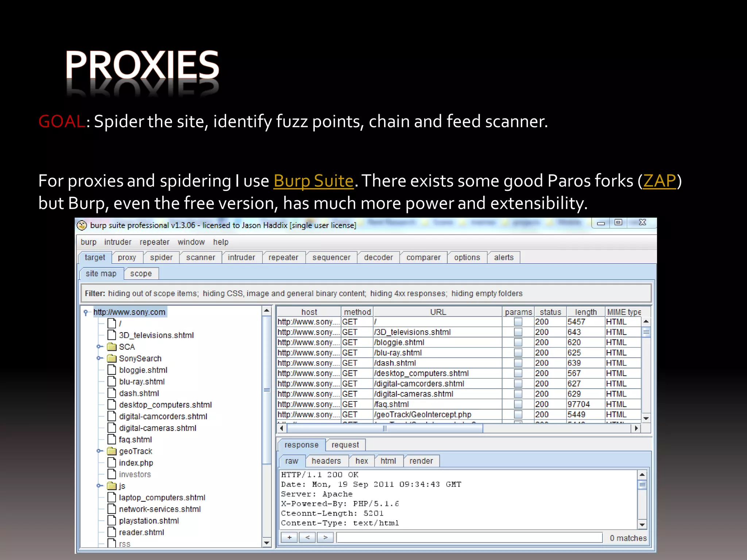Click the < previous match button
Viewport: 747px width, 560px height.
click(307, 537)
